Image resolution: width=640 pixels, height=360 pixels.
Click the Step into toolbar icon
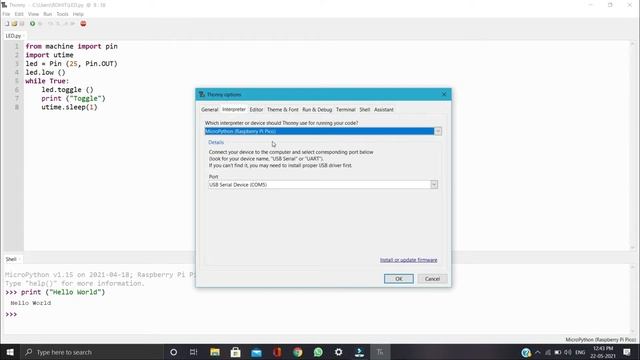pos(58,24)
